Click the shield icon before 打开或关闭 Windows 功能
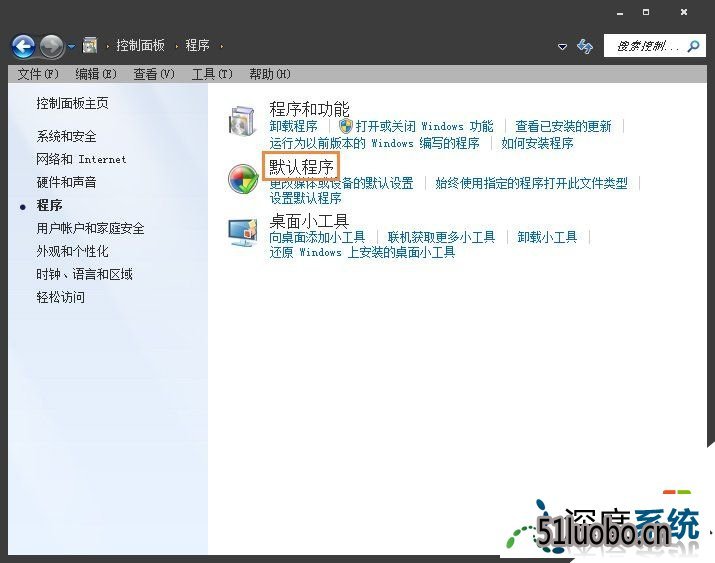The width and height of the screenshot is (715, 563). (346, 126)
